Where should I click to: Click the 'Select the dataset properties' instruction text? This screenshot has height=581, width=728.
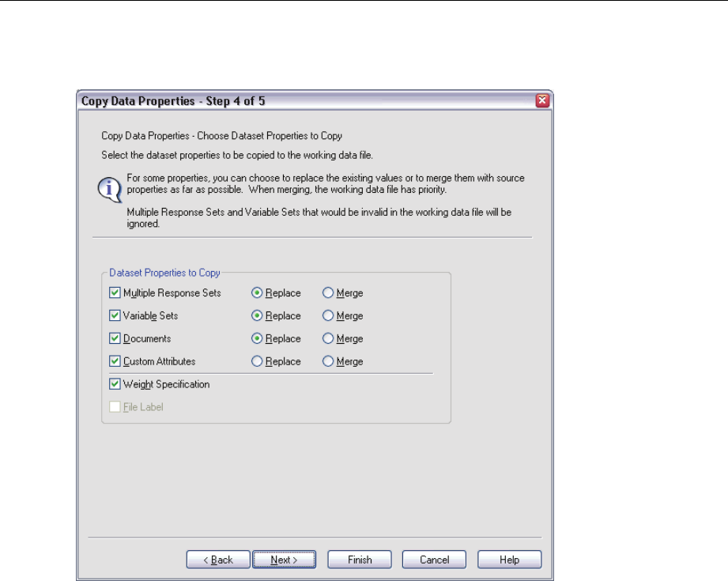(237, 155)
